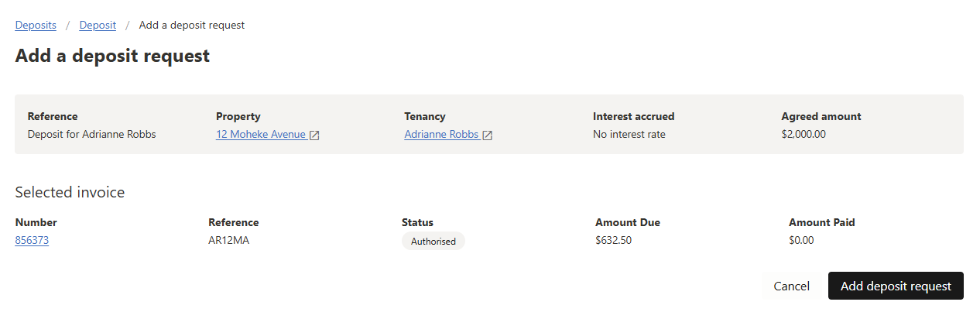Click the invoice reference AR12MA

229,241
